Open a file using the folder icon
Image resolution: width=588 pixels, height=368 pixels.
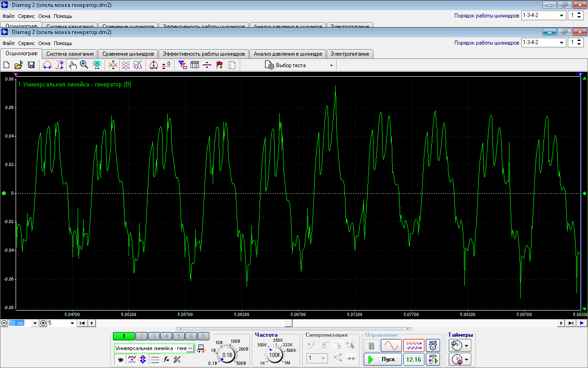(x=18, y=65)
